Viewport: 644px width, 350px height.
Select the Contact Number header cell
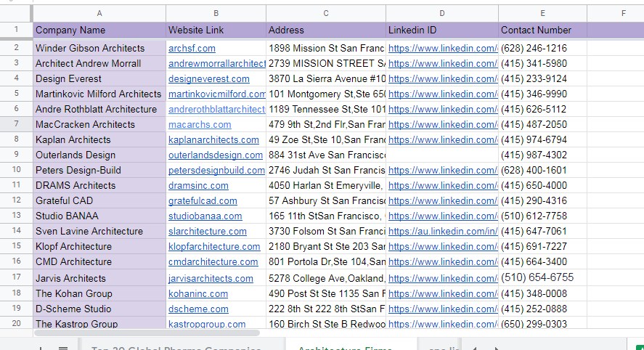coord(542,30)
